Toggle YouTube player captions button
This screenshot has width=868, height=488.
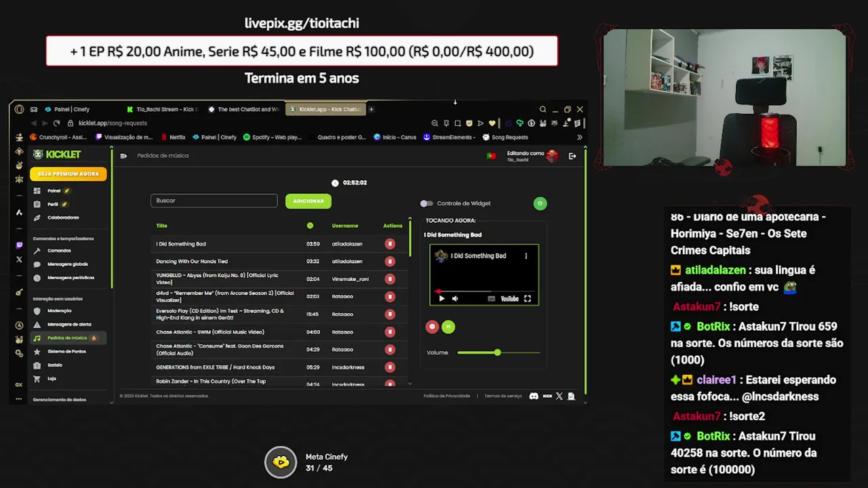492,299
